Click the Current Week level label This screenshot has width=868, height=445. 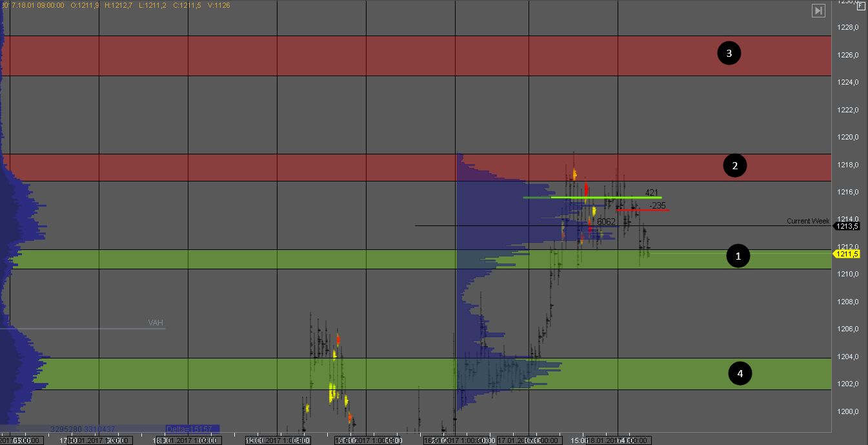pos(807,221)
